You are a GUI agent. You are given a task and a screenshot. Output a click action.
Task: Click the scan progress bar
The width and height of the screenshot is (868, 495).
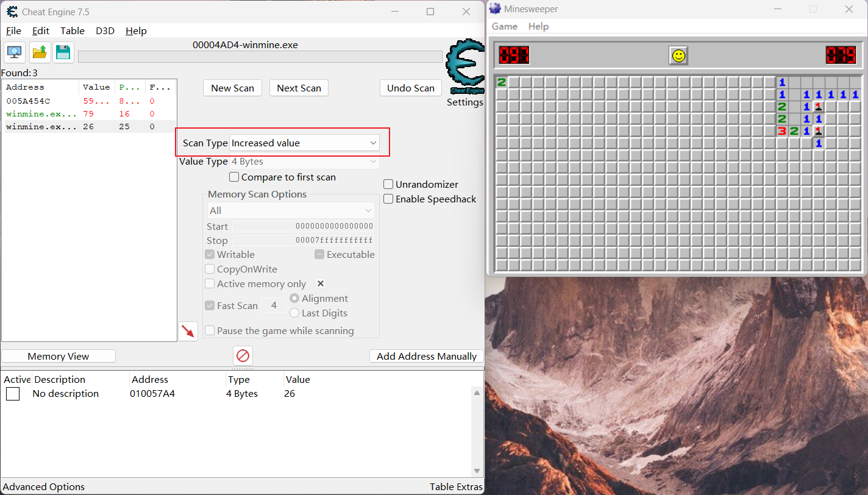click(x=260, y=57)
